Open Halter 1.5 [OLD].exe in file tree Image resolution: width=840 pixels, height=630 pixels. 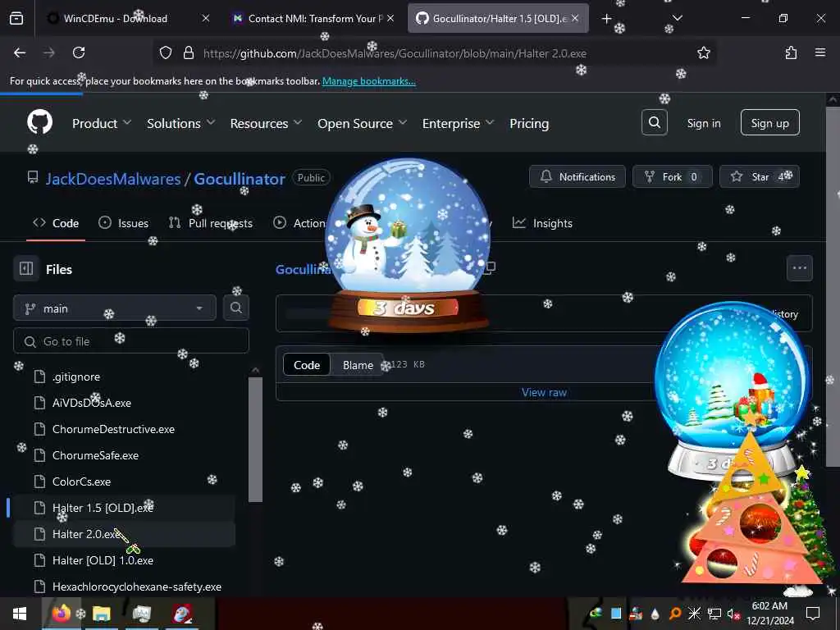pyautogui.click(x=103, y=508)
